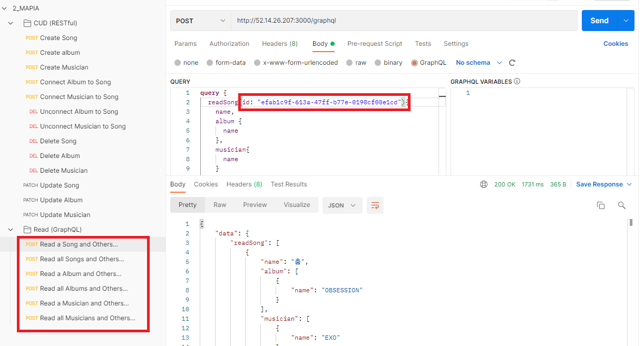
Task: Select the binary body type
Action: (388, 63)
